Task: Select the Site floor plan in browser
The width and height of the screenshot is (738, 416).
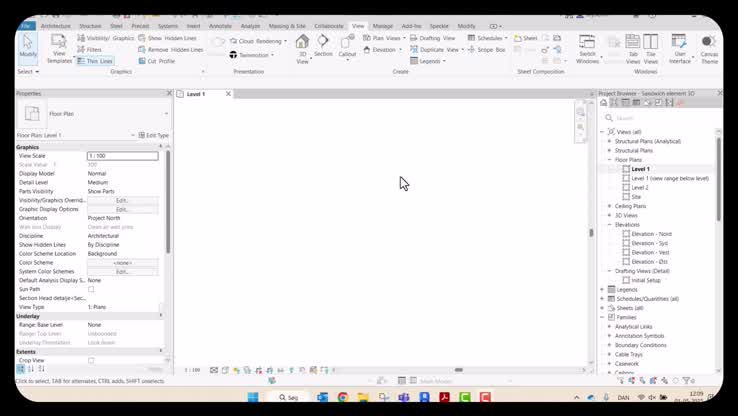Action: 636,197
